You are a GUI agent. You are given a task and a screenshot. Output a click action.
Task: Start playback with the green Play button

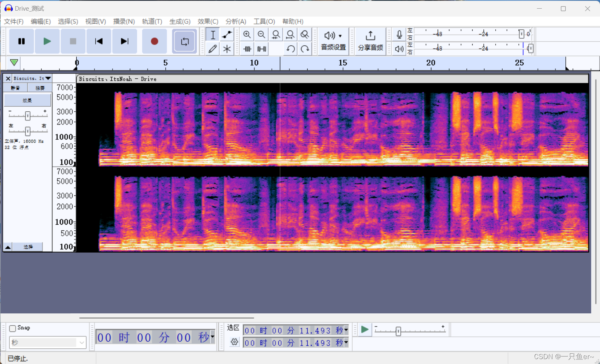(x=47, y=41)
